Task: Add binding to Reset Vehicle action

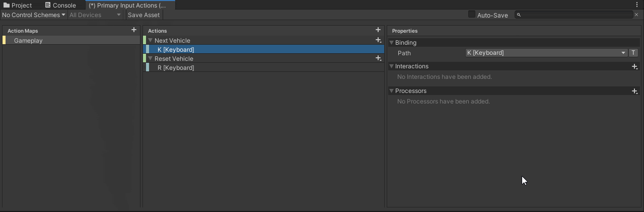Action: pos(379,58)
